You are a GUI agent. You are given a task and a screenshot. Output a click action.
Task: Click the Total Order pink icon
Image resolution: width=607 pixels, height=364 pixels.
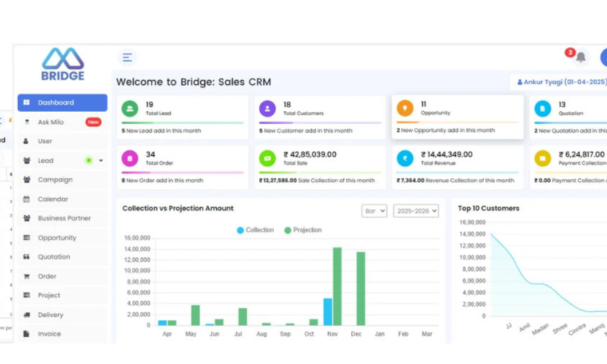130,159
